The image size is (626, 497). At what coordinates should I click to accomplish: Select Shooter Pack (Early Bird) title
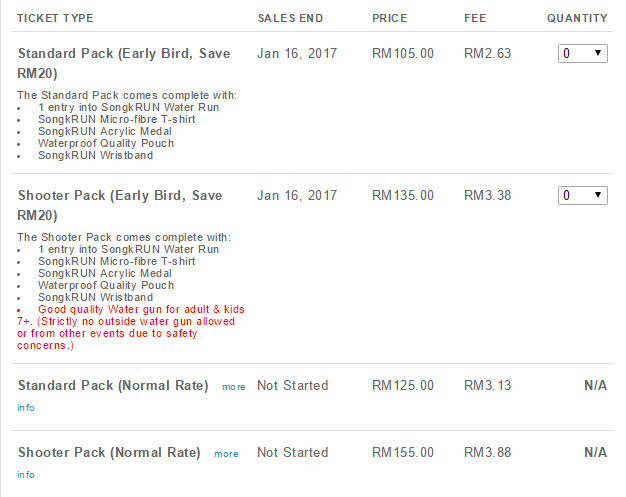pyautogui.click(x=120, y=205)
